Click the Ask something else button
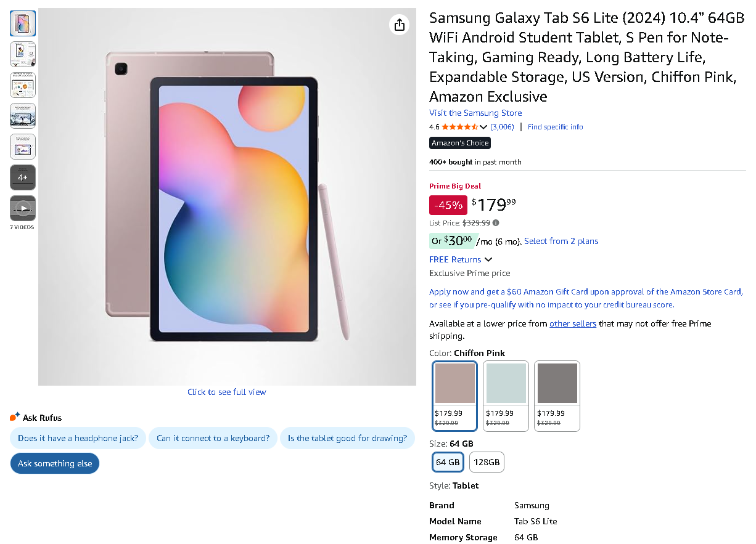Viewport: 756px width, 544px height. pyautogui.click(x=54, y=463)
